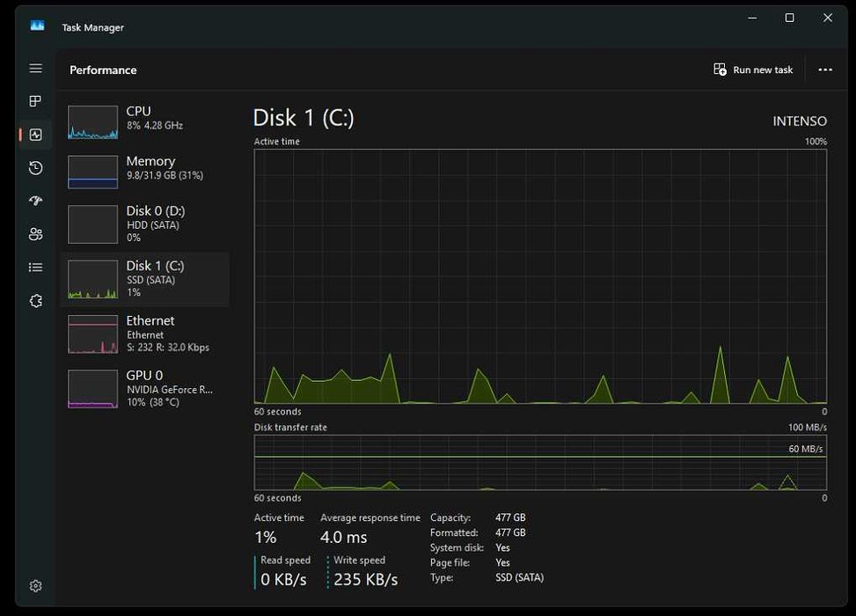
Task: Click the 235 KB/s write speed value
Action: pos(366,579)
